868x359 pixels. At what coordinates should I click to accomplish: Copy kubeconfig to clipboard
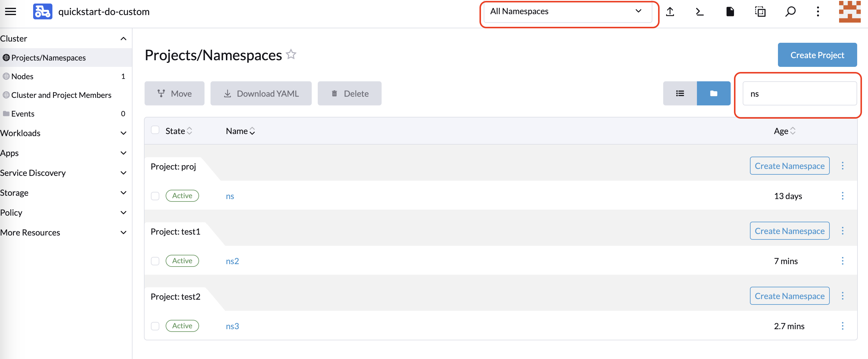(x=760, y=11)
